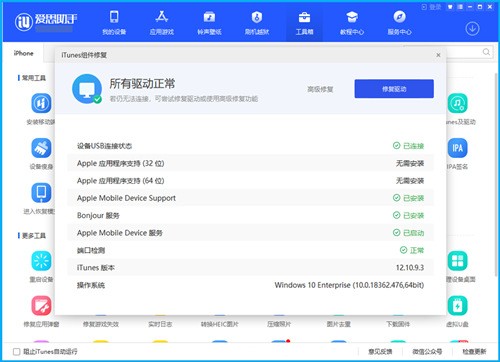
Task: Click Bonjour 服务 row label
Action: click(98, 215)
